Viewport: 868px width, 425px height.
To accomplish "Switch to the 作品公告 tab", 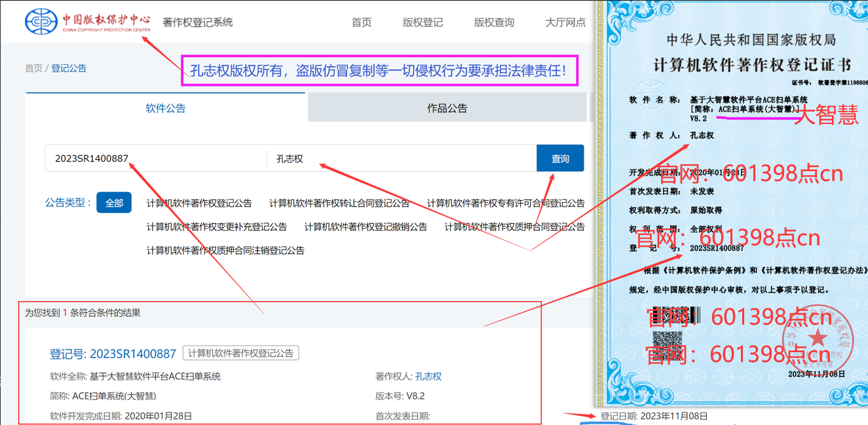I will pyautogui.click(x=447, y=108).
